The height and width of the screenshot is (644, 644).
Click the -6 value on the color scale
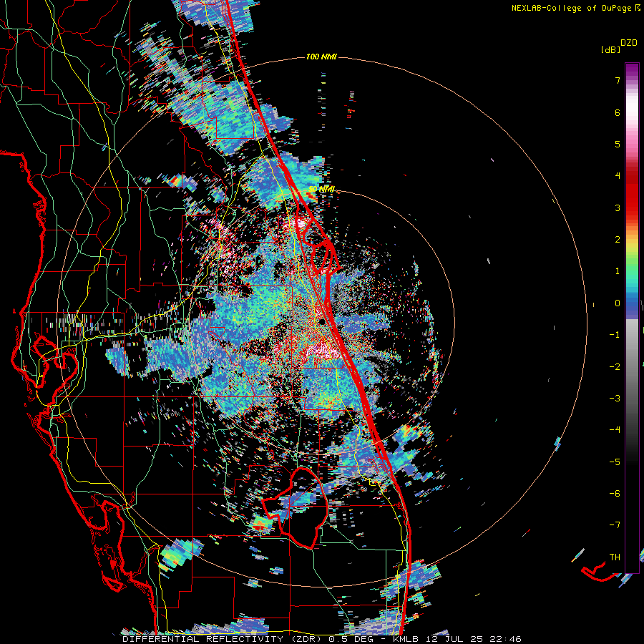615,493
